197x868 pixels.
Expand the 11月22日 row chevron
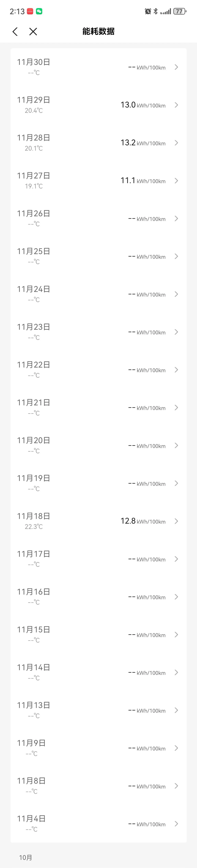coord(176,370)
